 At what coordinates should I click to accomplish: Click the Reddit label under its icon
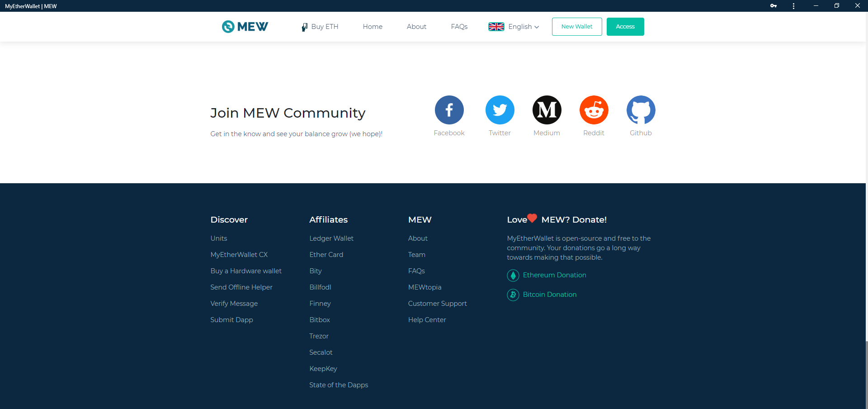[594, 133]
